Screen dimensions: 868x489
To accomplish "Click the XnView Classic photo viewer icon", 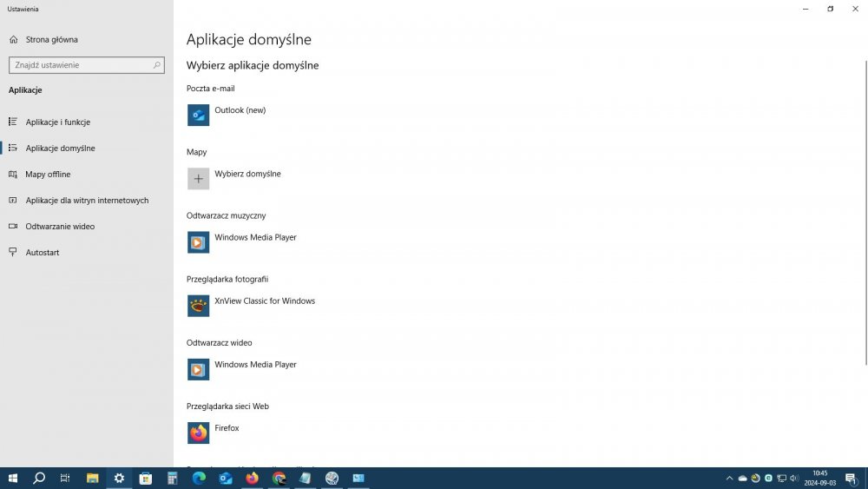I will 198,306.
